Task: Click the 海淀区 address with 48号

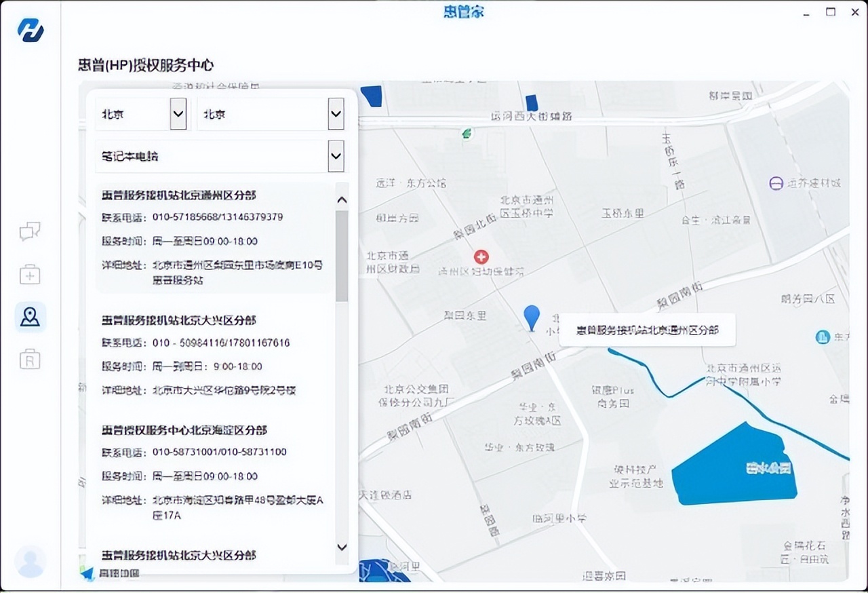Action: click(238, 508)
